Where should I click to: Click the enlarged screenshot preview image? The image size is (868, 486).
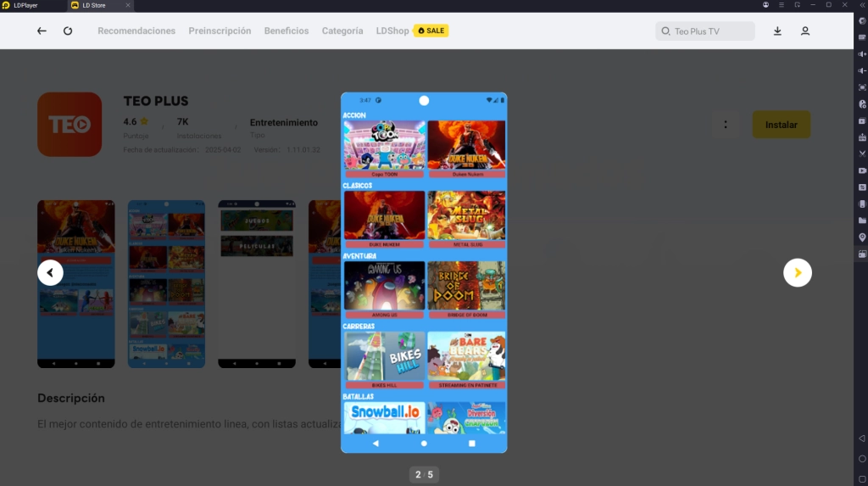click(424, 272)
